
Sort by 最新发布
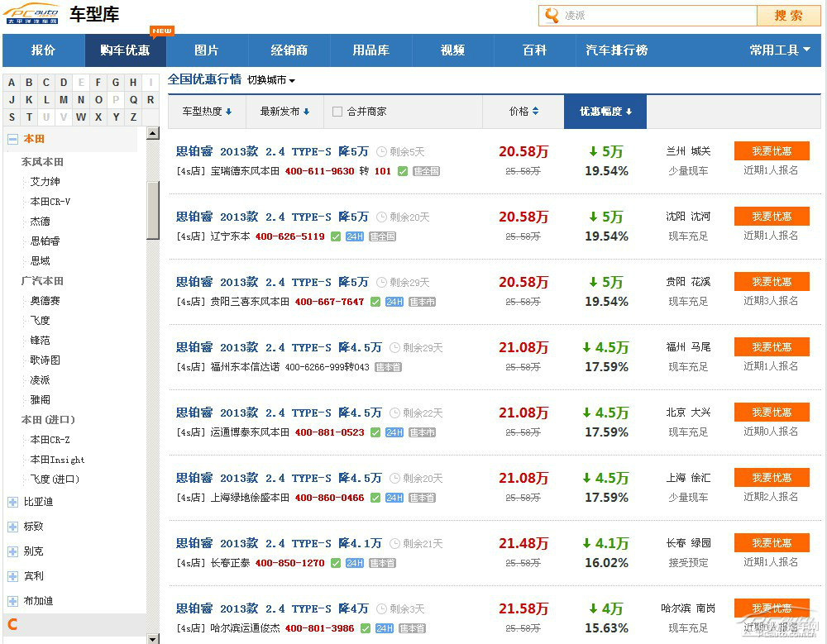284,112
